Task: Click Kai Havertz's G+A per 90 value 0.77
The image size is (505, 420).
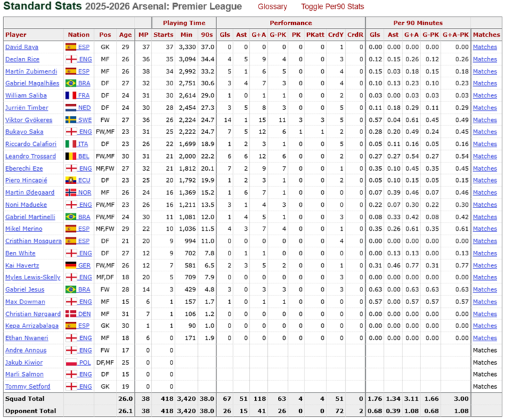Action: pos(412,265)
